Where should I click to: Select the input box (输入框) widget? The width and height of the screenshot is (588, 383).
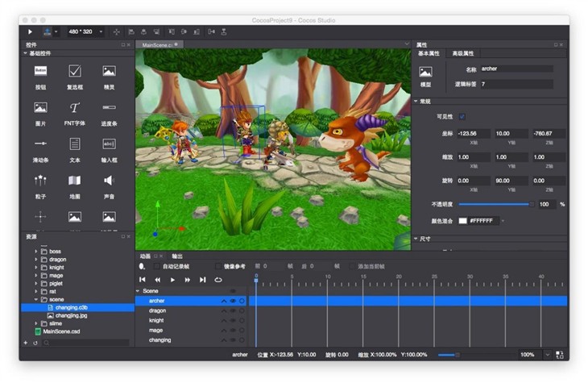click(x=109, y=150)
